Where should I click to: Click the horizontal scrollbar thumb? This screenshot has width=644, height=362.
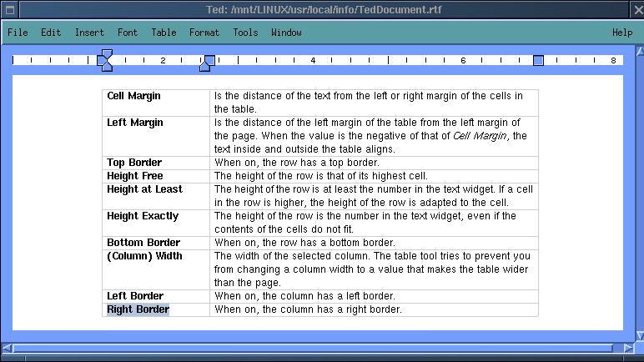click(309, 348)
